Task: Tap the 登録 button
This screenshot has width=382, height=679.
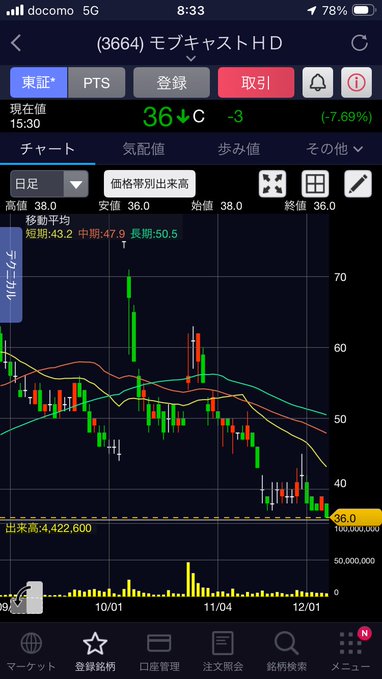Action: click(172, 82)
